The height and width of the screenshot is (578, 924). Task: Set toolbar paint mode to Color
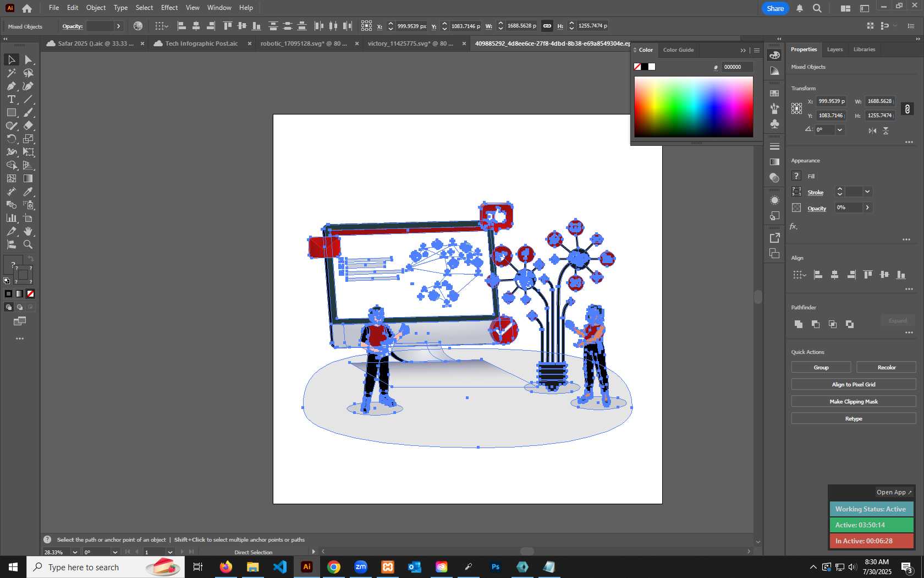pyautogui.click(x=8, y=294)
